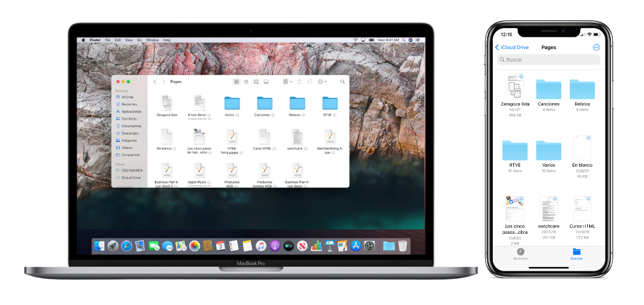
Task: Select iCloud Drive in the Finder sidebar
Action: click(x=128, y=178)
